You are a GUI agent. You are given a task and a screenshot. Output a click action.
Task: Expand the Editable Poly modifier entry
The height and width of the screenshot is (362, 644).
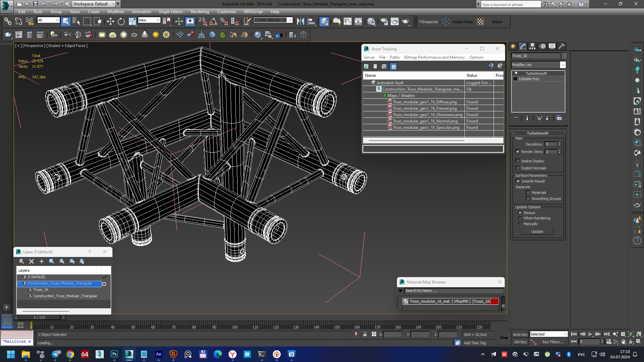515,79
